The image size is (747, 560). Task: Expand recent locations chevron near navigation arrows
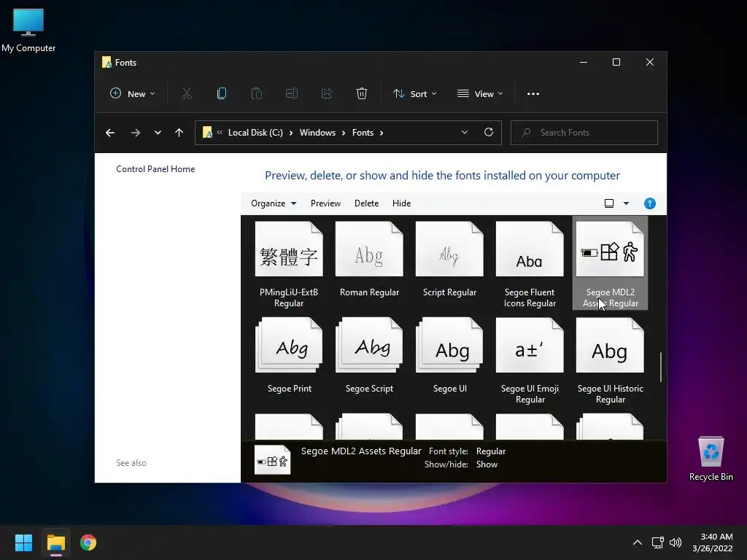pos(158,133)
